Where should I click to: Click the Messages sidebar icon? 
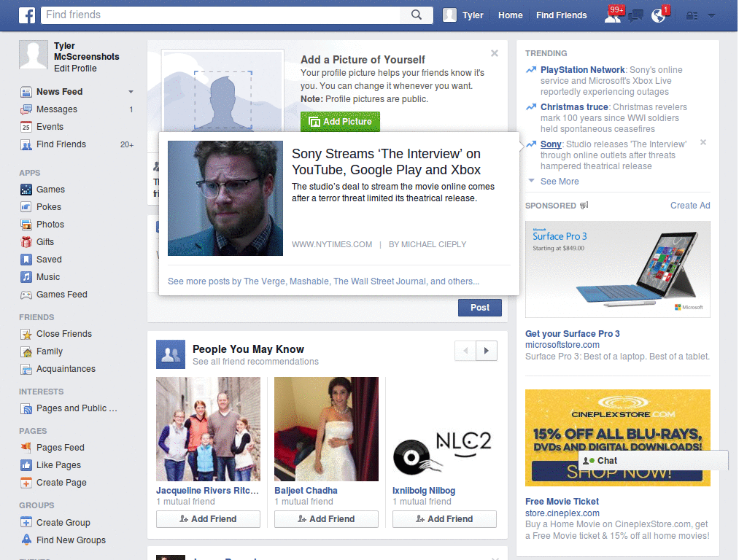26,109
